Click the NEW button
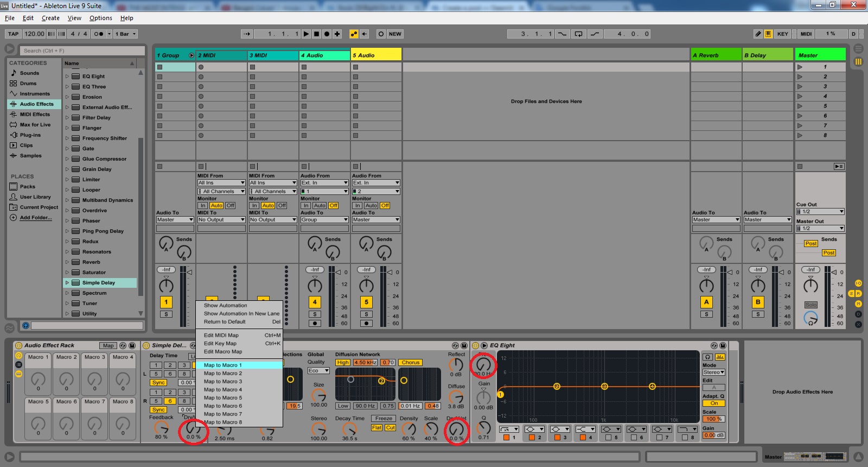 click(395, 34)
